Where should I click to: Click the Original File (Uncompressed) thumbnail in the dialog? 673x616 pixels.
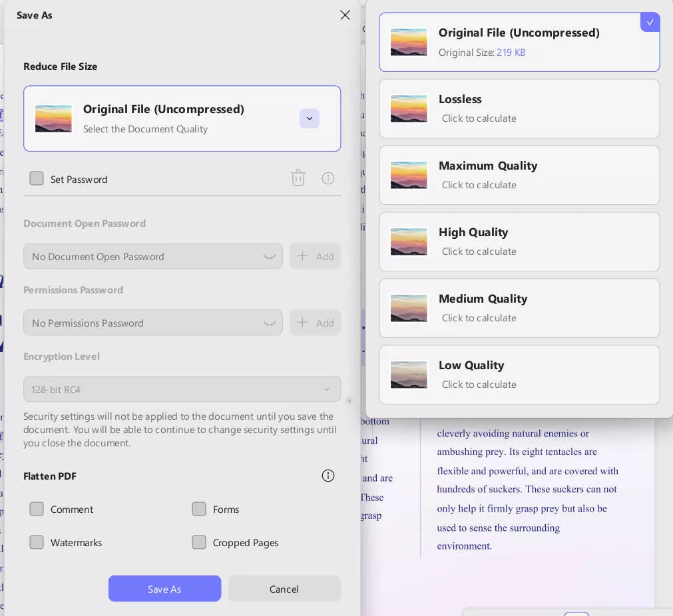tap(53, 118)
